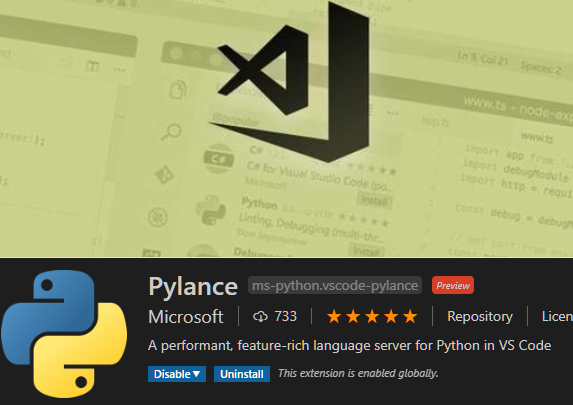
Task: Uninstall the Pylance extension
Action: click(242, 374)
